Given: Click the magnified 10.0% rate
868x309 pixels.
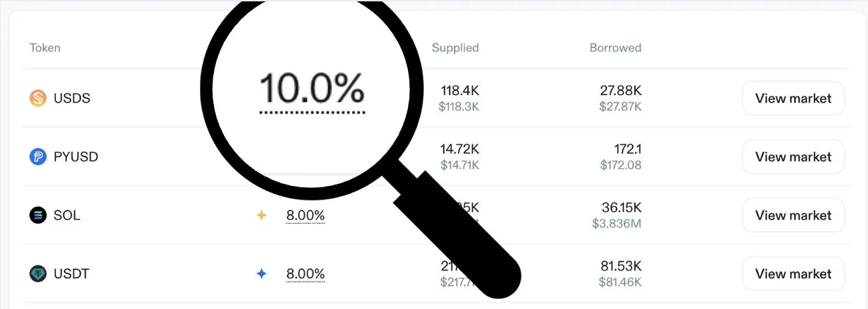Looking at the screenshot, I should tap(312, 90).
